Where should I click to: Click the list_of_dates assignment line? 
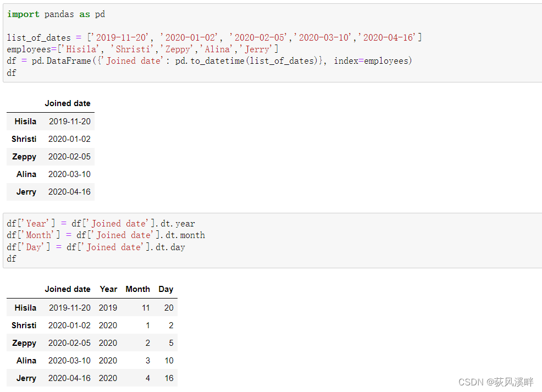(214, 37)
